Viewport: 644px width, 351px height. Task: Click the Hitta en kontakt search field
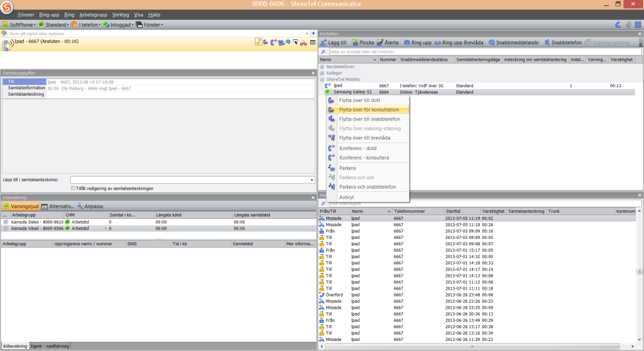tap(486, 52)
